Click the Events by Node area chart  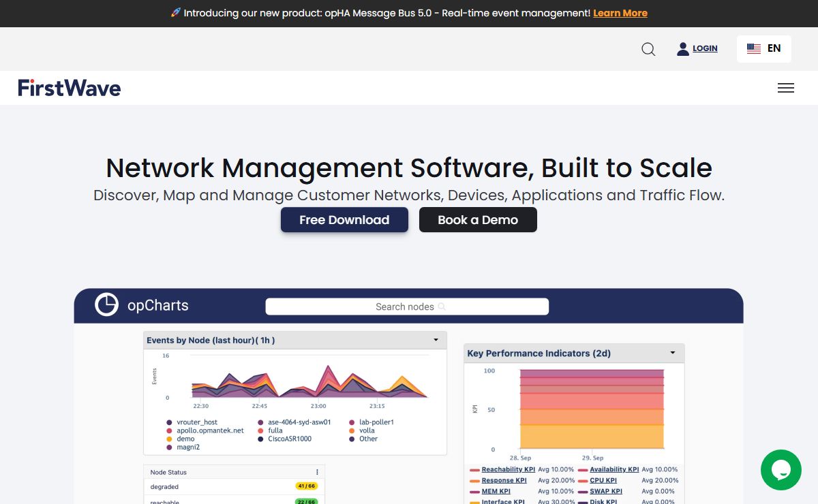pos(310,380)
